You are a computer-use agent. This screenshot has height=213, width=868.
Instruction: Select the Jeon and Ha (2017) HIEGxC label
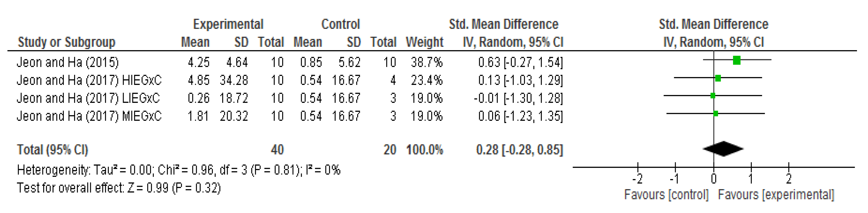pos(89,80)
